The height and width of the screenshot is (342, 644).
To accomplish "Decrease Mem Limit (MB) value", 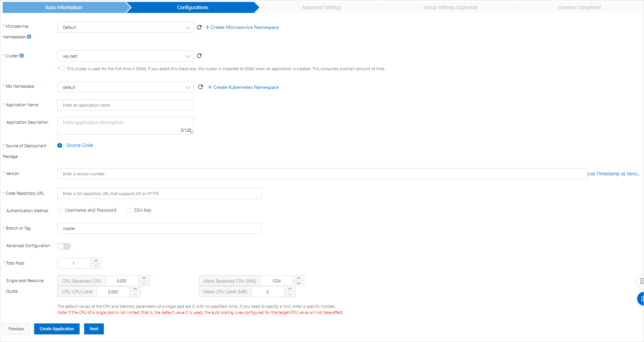I will click(290, 295).
